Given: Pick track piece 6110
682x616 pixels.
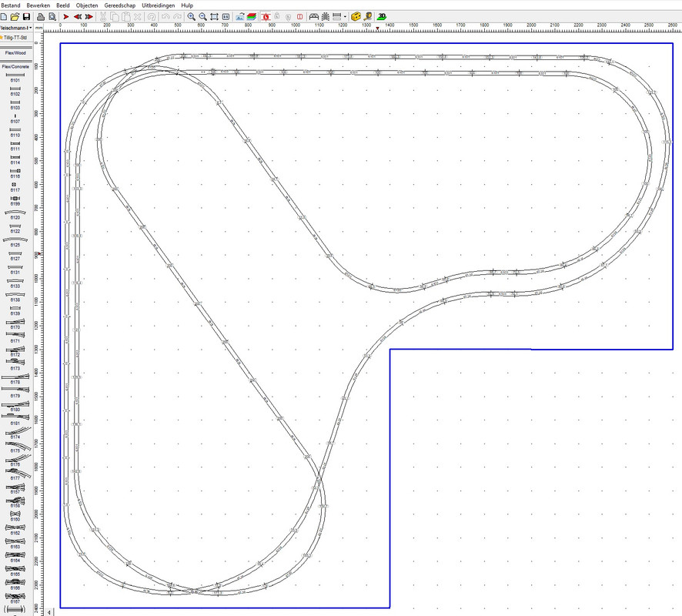Looking at the screenshot, I should pyautogui.click(x=15, y=132).
